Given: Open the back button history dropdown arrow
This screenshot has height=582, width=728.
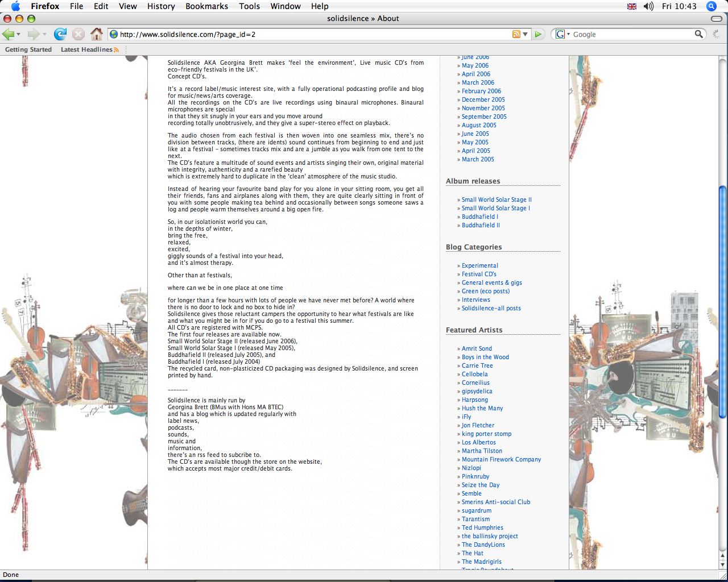Looking at the screenshot, I should [19, 35].
